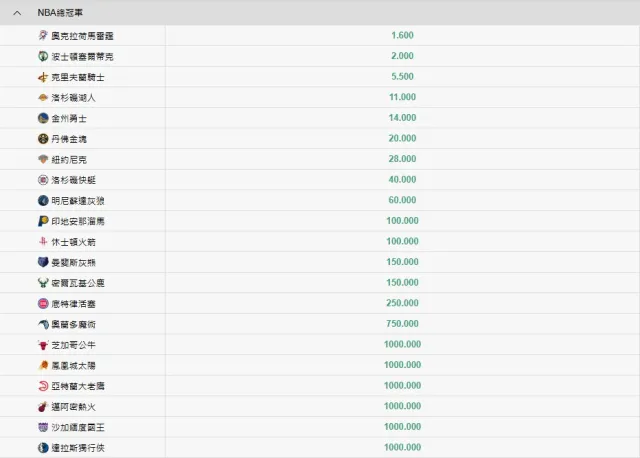
Task: Click the Sacramento Kings logo
Action: coord(43,427)
